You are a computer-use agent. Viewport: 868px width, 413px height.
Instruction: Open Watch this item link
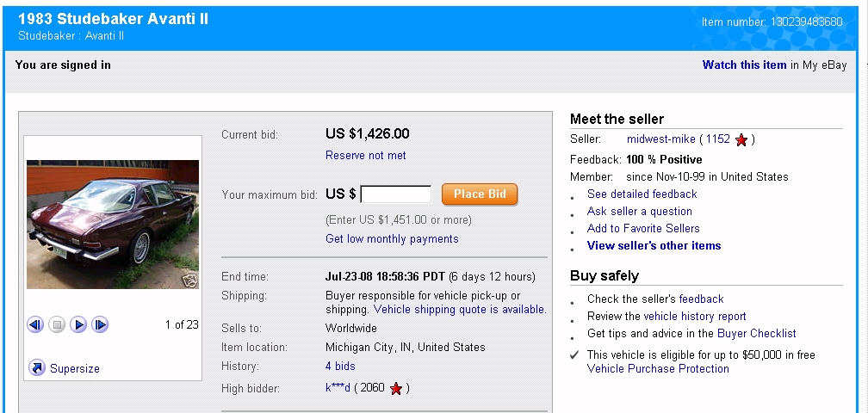(x=744, y=65)
